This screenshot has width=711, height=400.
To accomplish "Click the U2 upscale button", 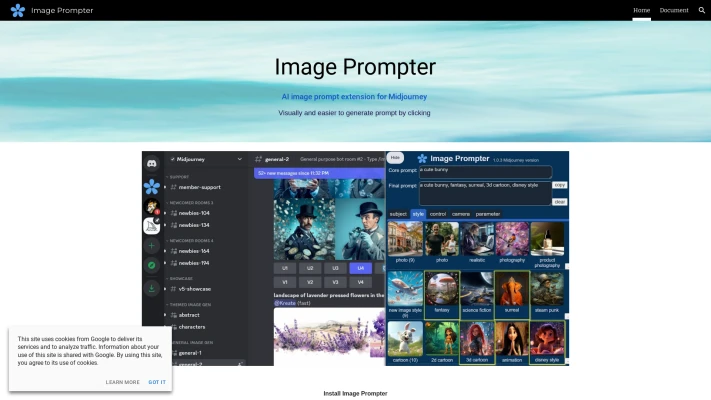I will pyautogui.click(x=310, y=268).
